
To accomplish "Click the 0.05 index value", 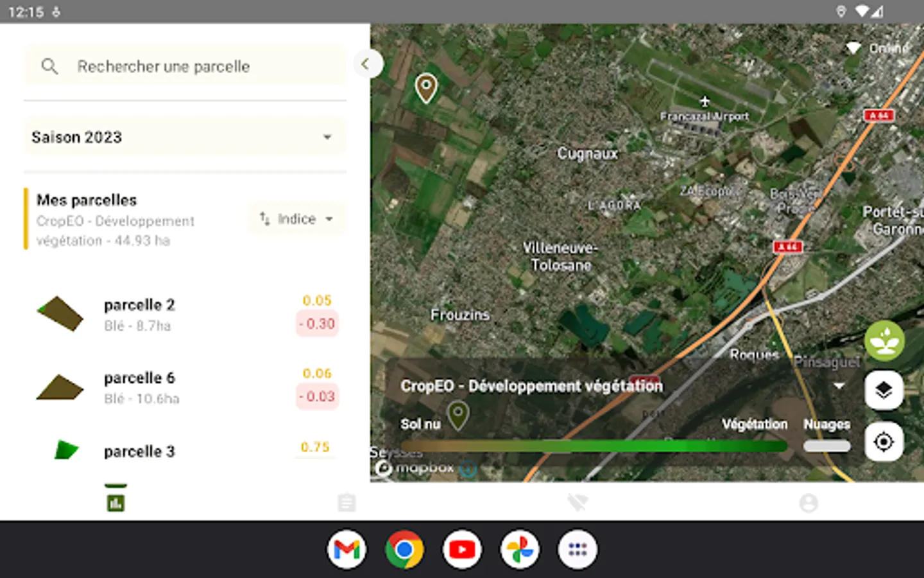I will [x=317, y=301].
